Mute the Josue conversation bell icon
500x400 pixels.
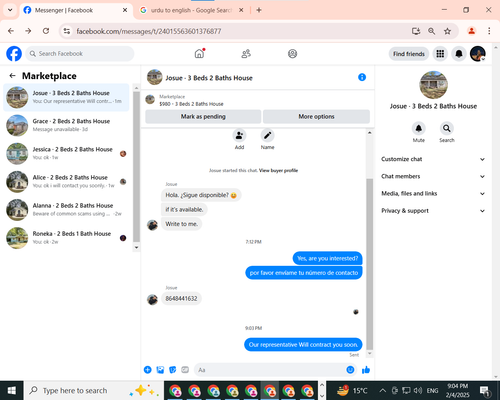click(419, 128)
